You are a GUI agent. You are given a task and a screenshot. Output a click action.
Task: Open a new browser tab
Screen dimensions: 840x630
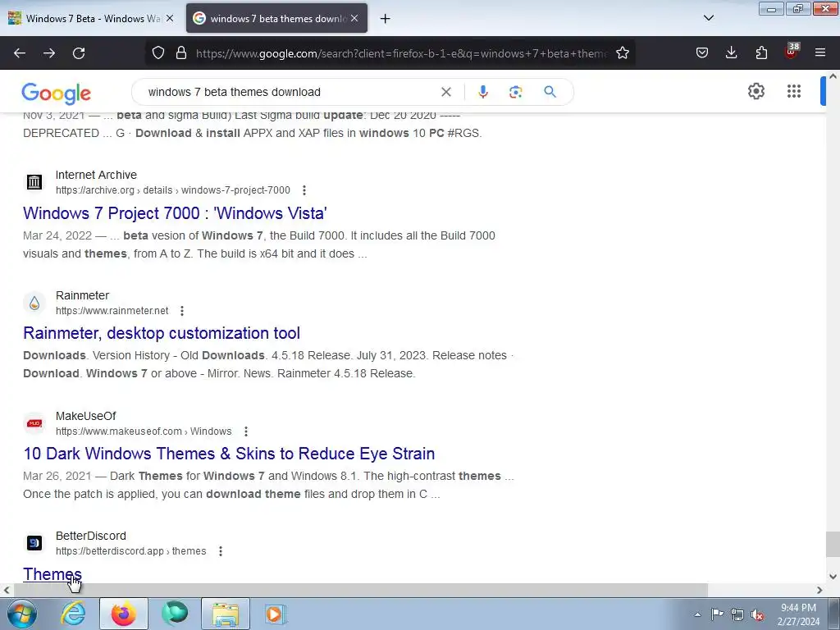pyautogui.click(x=386, y=19)
